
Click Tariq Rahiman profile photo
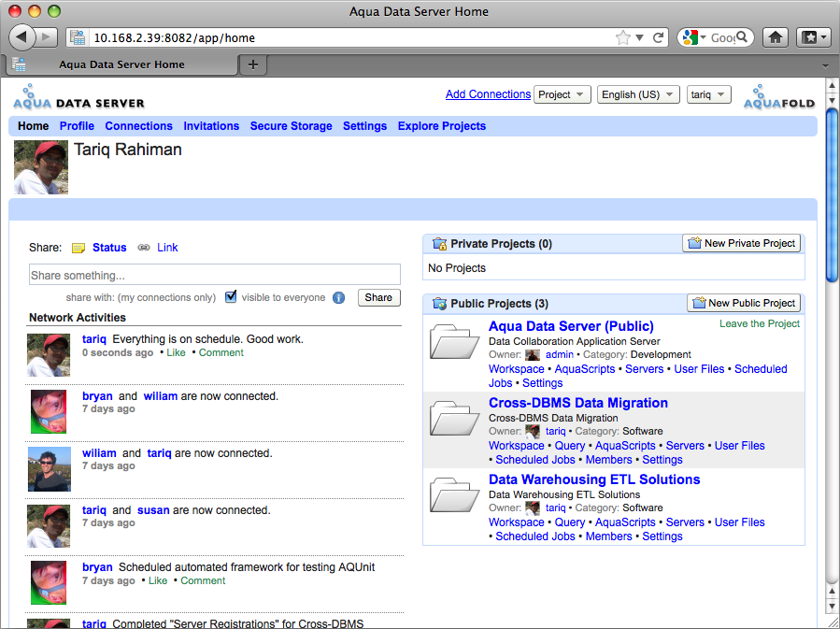tap(41, 167)
